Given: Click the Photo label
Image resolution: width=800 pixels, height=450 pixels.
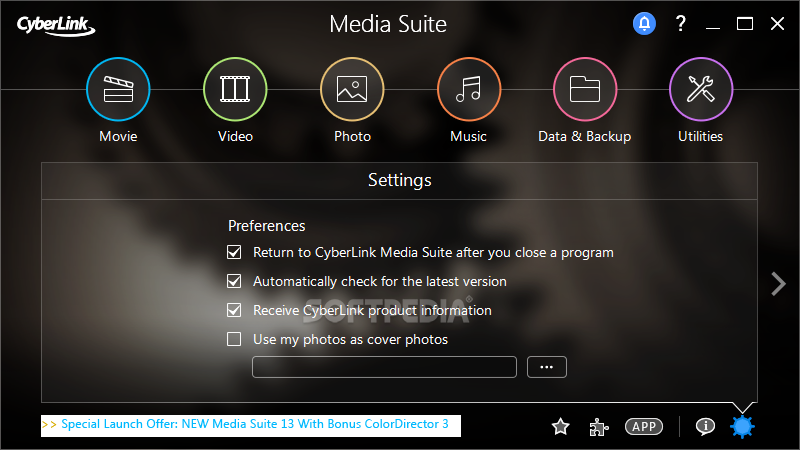Looking at the screenshot, I should click(352, 136).
